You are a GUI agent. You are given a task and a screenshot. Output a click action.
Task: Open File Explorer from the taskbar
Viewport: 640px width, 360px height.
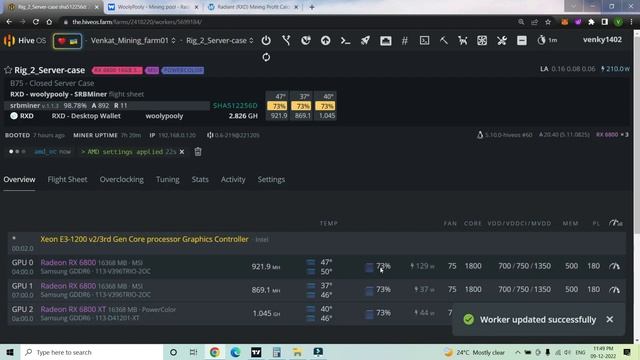pyautogui.click(x=297, y=352)
